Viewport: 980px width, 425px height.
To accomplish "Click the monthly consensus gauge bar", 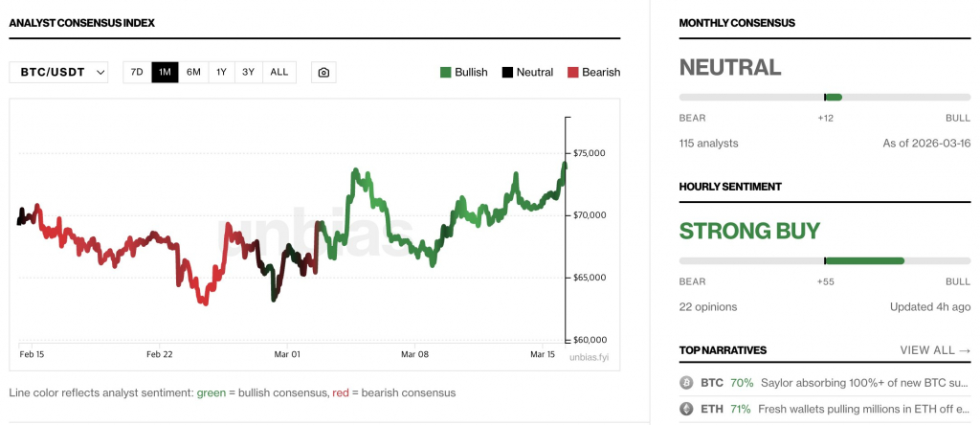I will click(824, 98).
